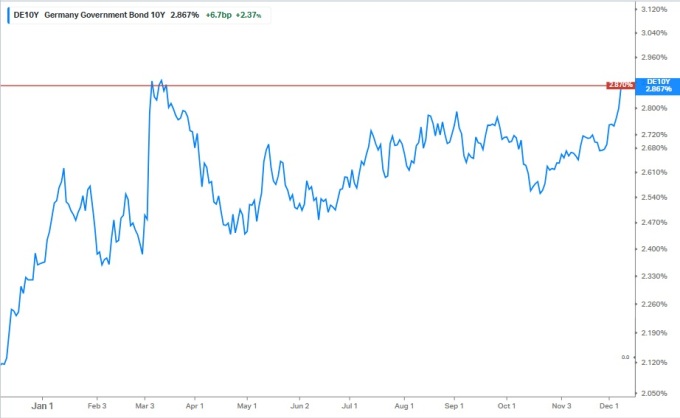
Task: Click the Jan 1 date on time axis
Action: tap(41, 406)
